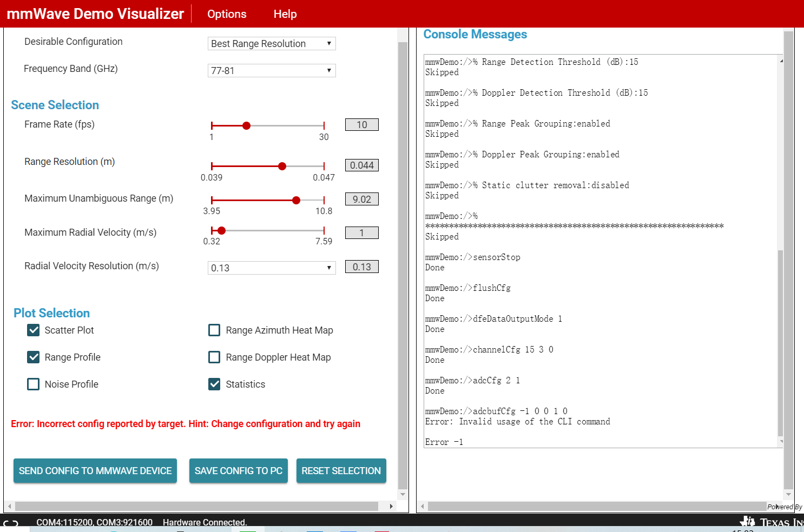Click the Maximum Unambiguous Range (m) label
The image size is (804, 532).
point(99,198)
